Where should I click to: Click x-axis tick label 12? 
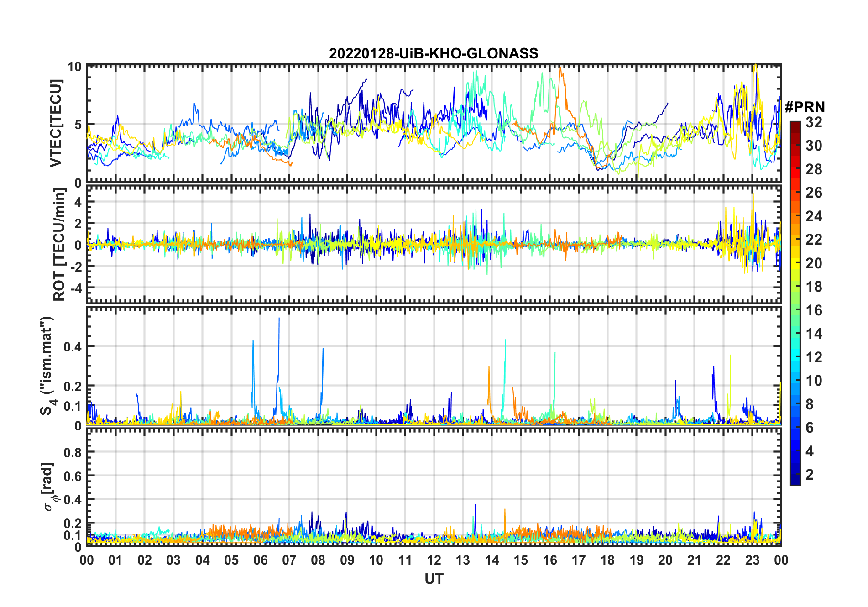434,560
